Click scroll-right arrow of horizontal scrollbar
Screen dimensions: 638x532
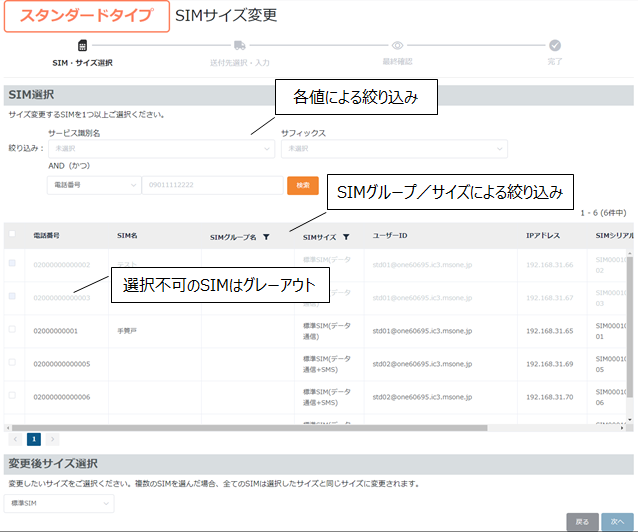point(622,428)
